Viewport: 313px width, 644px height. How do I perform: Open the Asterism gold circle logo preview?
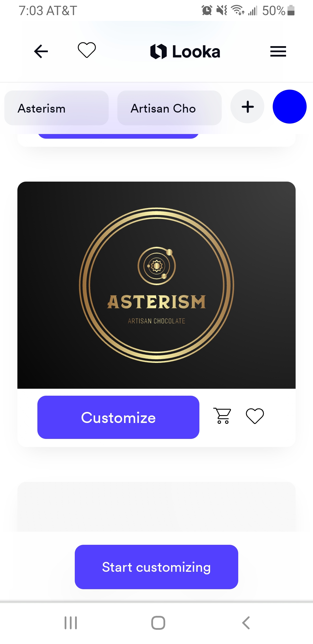point(156,285)
